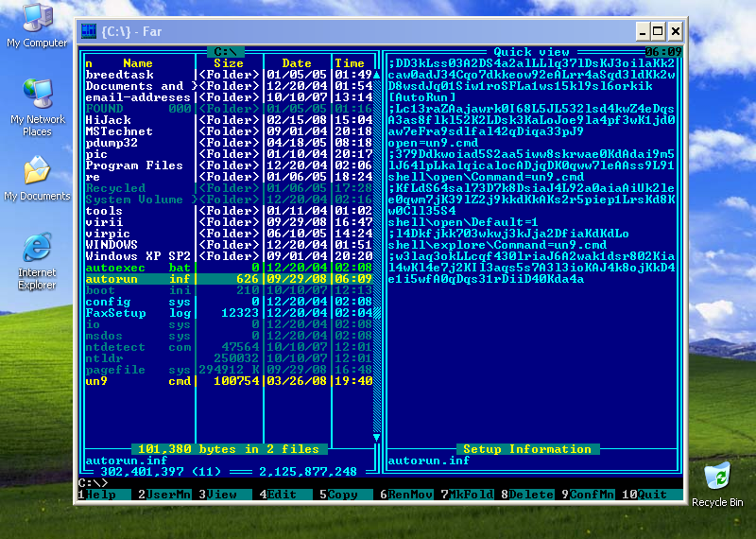This screenshot has height=539, width=756.
Task: Open the Recycle Bin icon
Action: (717, 484)
